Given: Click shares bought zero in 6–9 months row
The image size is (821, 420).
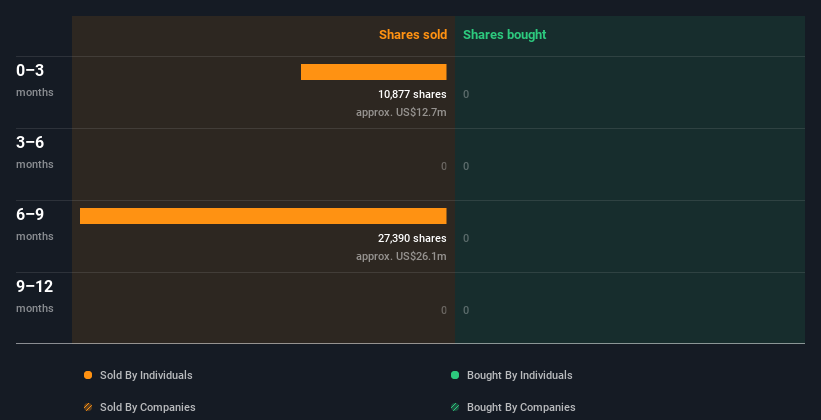Looking at the screenshot, I should tap(466, 238).
